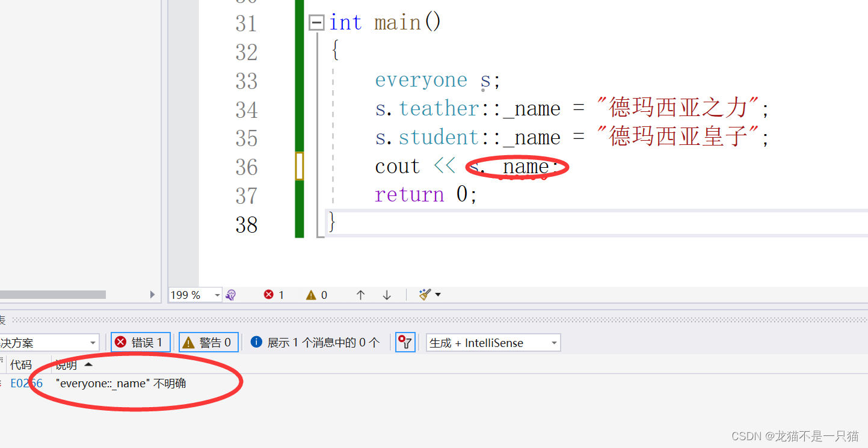This screenshot has width=868, height=448.
Task: Sort by the 代码 column header
Action: [21, 364]
